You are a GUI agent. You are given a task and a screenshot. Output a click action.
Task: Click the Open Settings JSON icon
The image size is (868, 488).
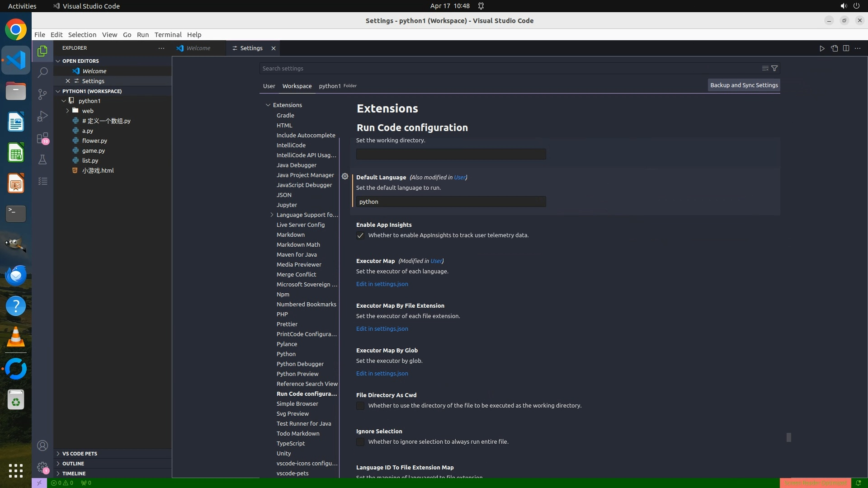(834, 48)
